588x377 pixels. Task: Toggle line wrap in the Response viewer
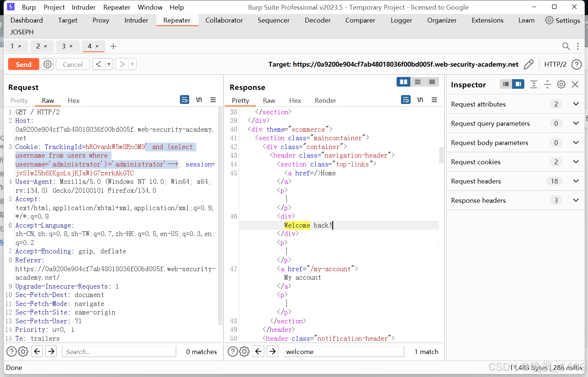tap(406, 100)
